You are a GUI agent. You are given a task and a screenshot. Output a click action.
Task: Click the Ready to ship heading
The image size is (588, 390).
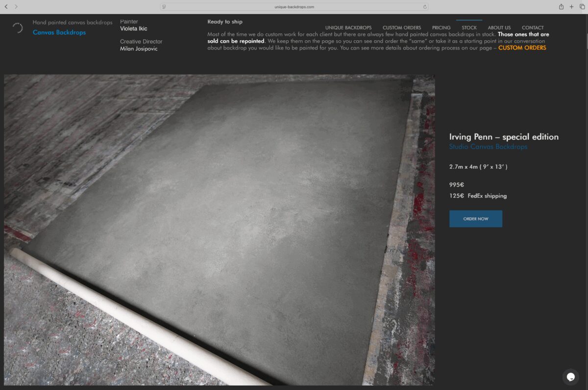point(225,22)
